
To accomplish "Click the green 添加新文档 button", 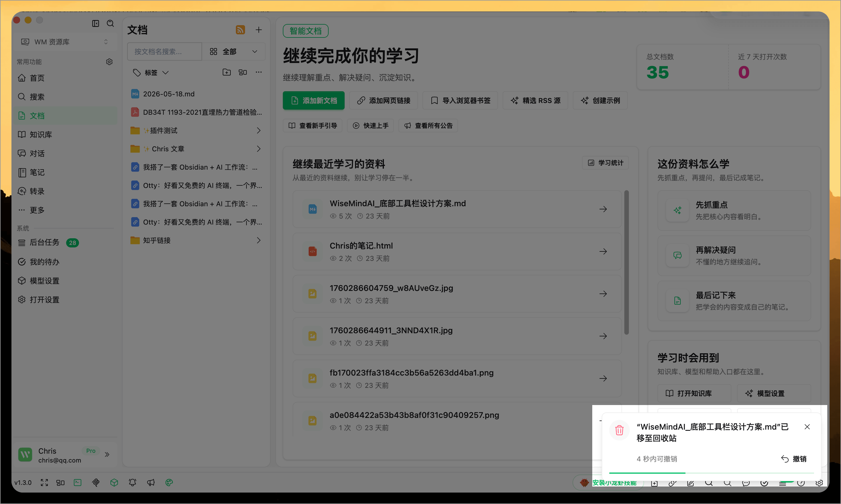I will tap(313, 100).
